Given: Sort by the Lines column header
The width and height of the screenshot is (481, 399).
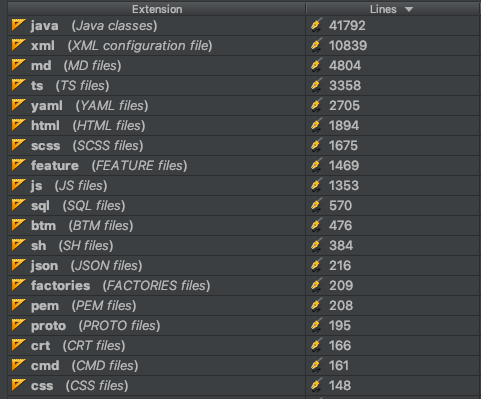Looking at the screenshot, I should 393,9.
